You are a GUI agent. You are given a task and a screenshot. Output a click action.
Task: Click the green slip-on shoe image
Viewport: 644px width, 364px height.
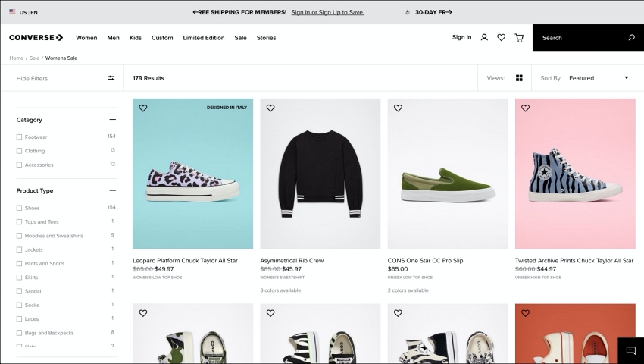(x=448, y=174)
